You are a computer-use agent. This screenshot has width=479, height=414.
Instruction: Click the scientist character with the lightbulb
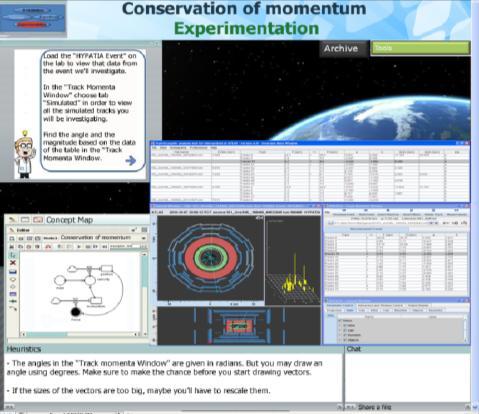coord(25,154)
